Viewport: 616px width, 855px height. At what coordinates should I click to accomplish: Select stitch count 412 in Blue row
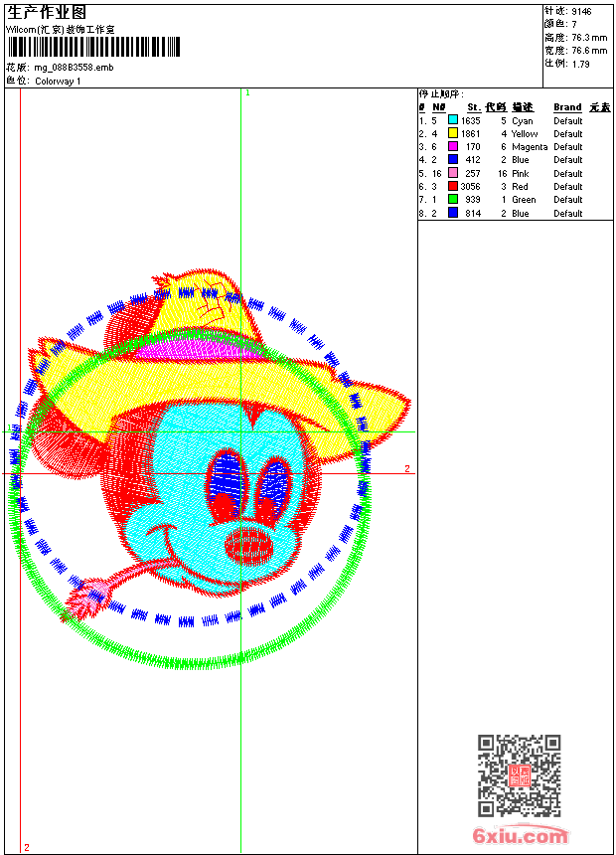click(x=473, y=160)
